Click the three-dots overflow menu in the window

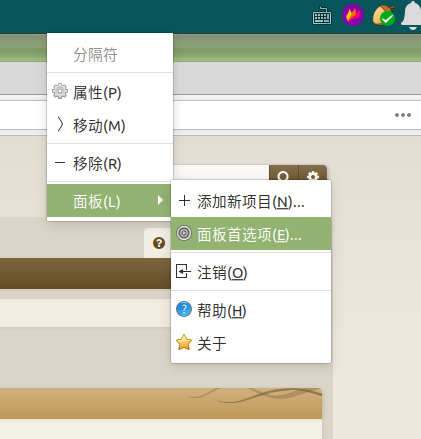pos(403,115)
